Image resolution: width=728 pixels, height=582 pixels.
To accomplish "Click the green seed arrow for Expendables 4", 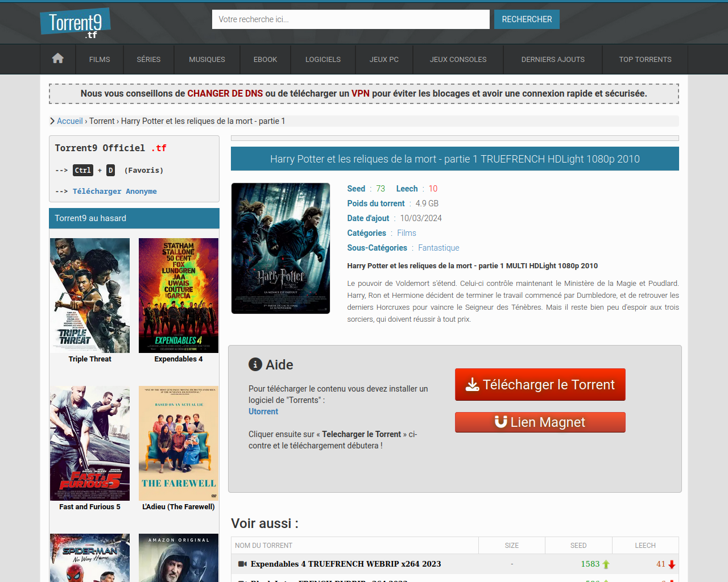I will click(606, 564).
